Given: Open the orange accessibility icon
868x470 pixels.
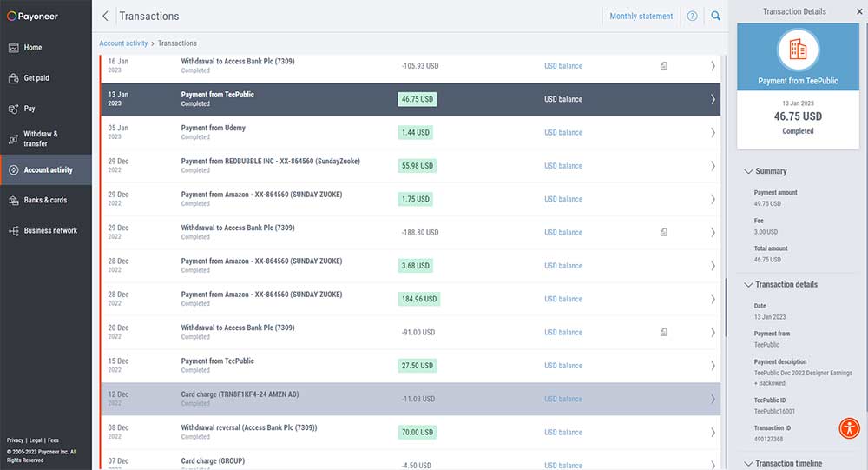Looking at the screenshot, I should coord(849,428).
